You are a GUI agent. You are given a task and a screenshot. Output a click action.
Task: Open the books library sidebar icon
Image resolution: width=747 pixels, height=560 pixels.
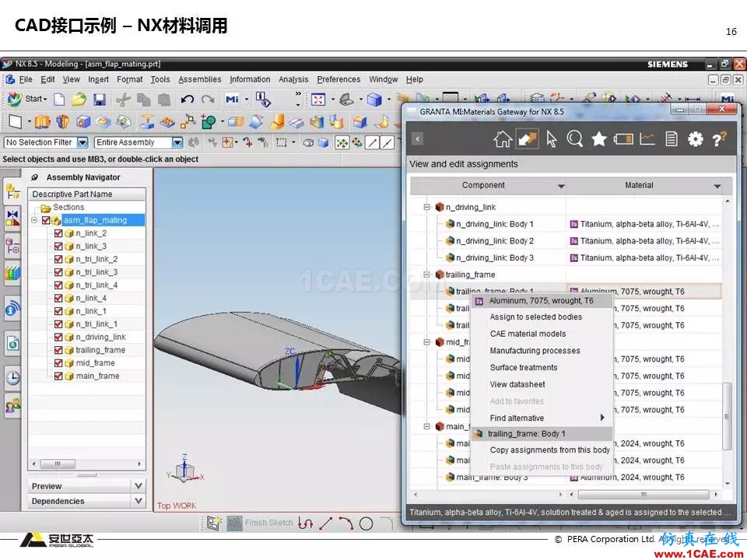[x=13, y=273]
